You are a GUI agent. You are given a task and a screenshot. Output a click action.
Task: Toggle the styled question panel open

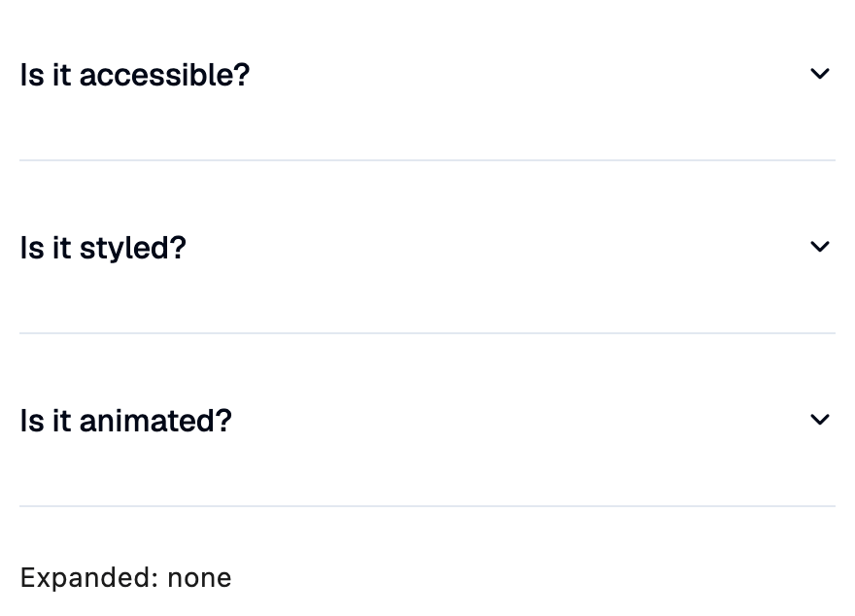pos(427,247)
